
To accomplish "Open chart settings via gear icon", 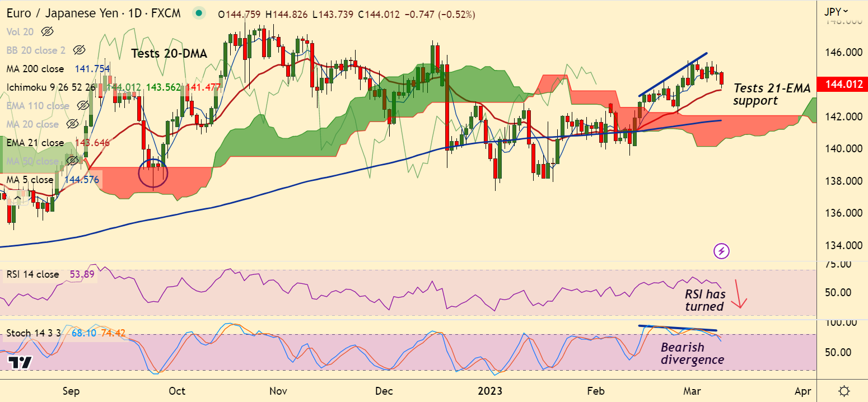I will tap(844, 390).
